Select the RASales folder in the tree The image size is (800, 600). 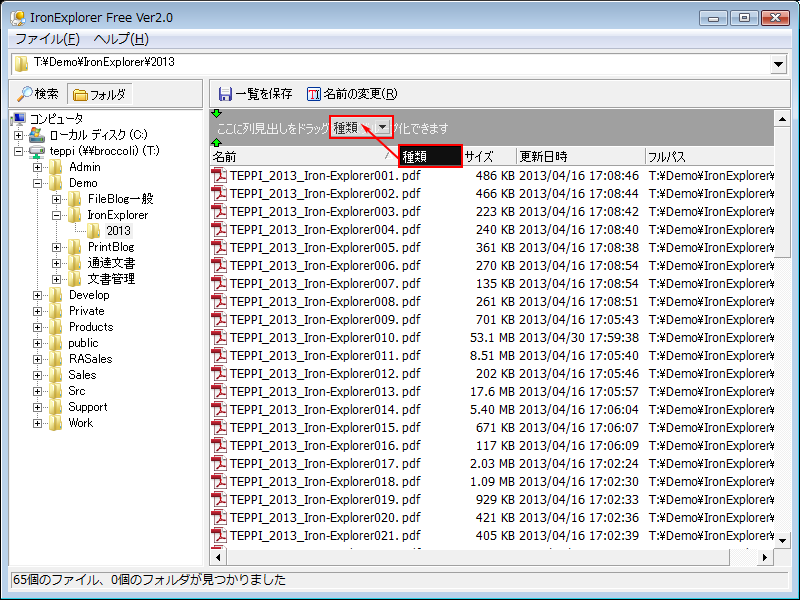90,359
